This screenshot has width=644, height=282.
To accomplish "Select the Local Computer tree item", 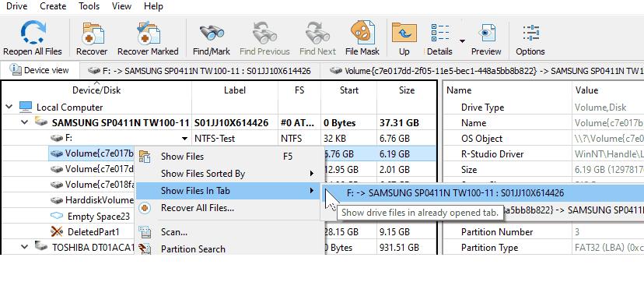I will click(69, 108).
